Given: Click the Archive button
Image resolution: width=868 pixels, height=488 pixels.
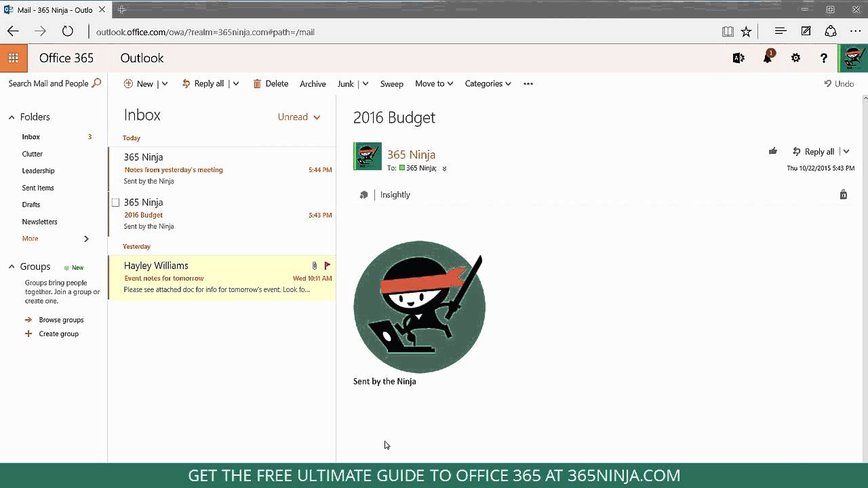Looking at the screenshot, I should 313,83.
